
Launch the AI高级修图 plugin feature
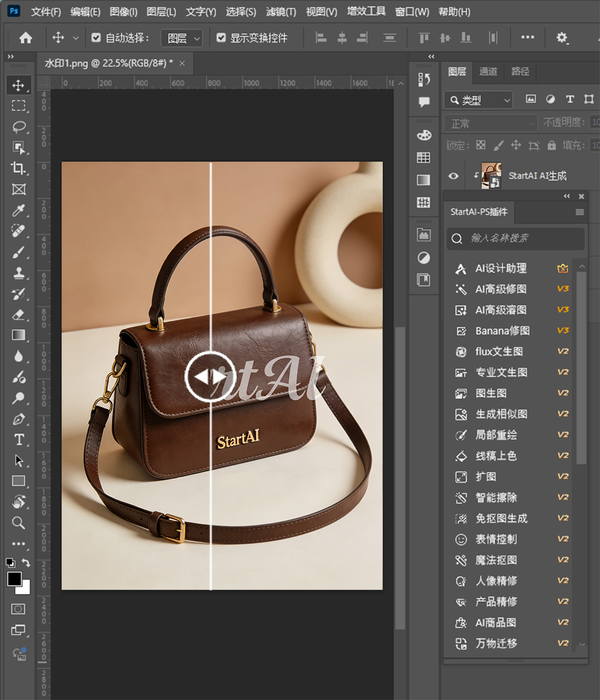pyautogui.click(x=501, y=289)
